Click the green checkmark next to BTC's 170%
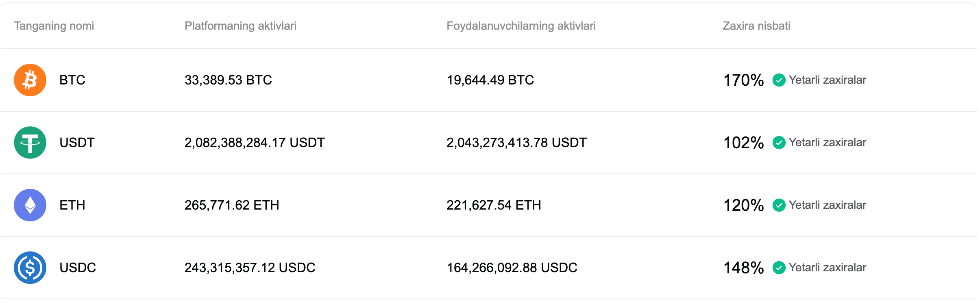The height and width of the screenshot is (303, 980). click(779, 80)
